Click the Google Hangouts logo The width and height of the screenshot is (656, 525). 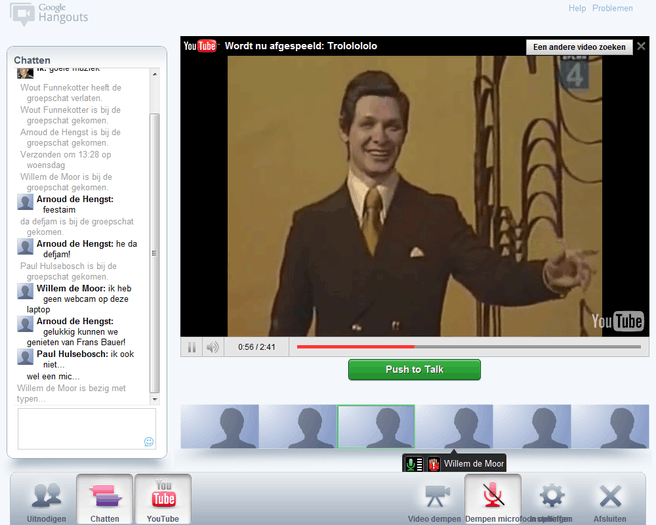click(49, 14)
